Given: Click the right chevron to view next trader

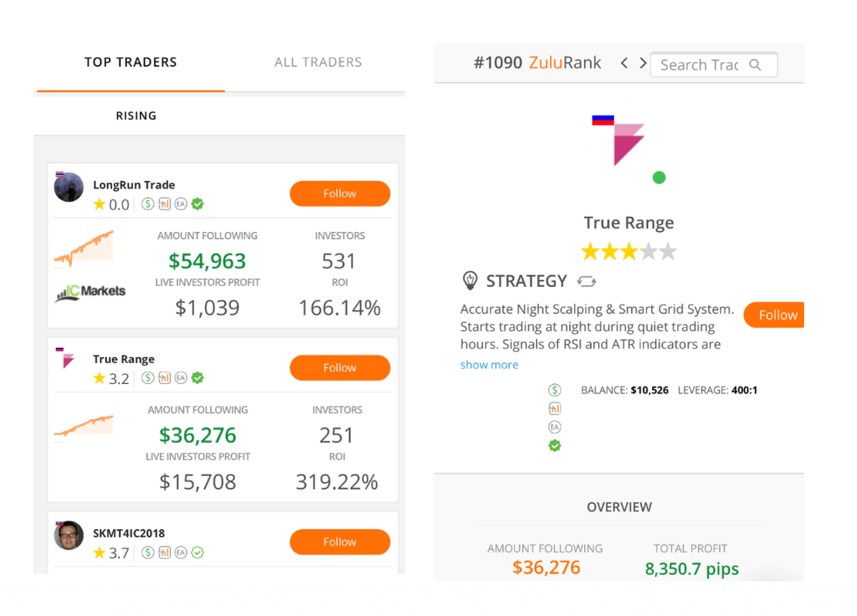Looking at the screenshot, I should point(643,63).
